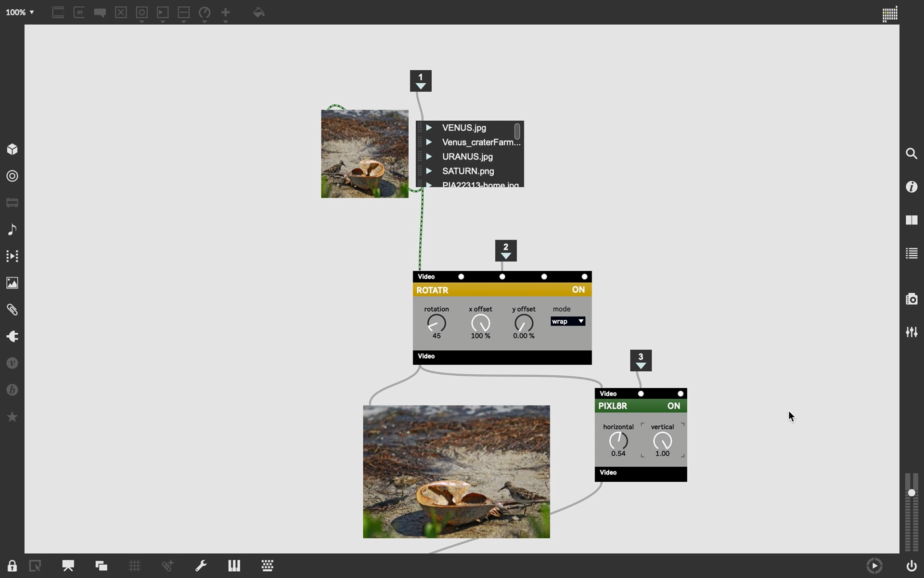Show the Inspector info icon
Viewport: 924px width, 578px height.
tap(911, 186)
